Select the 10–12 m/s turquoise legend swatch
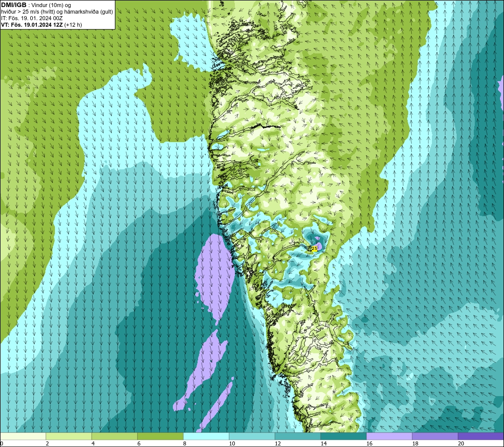The image size is (504, 447). 252,436
